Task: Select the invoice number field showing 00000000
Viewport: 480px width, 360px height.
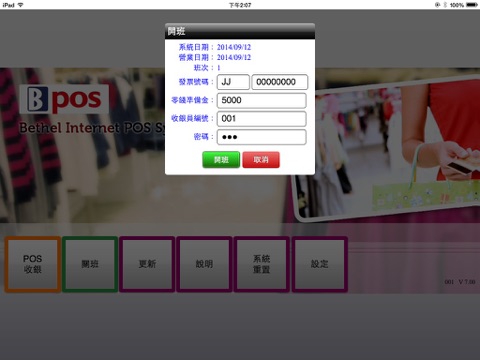Action: [280, 82]
